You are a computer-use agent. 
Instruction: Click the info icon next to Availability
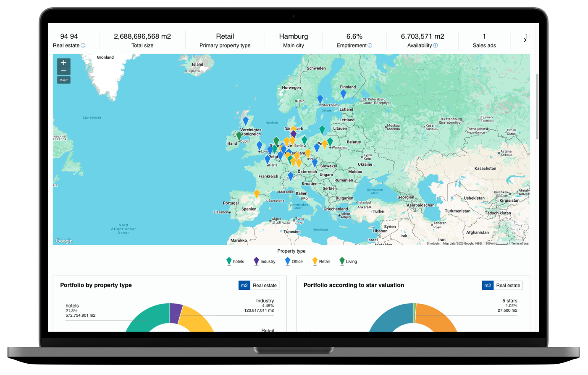point(436,45)
